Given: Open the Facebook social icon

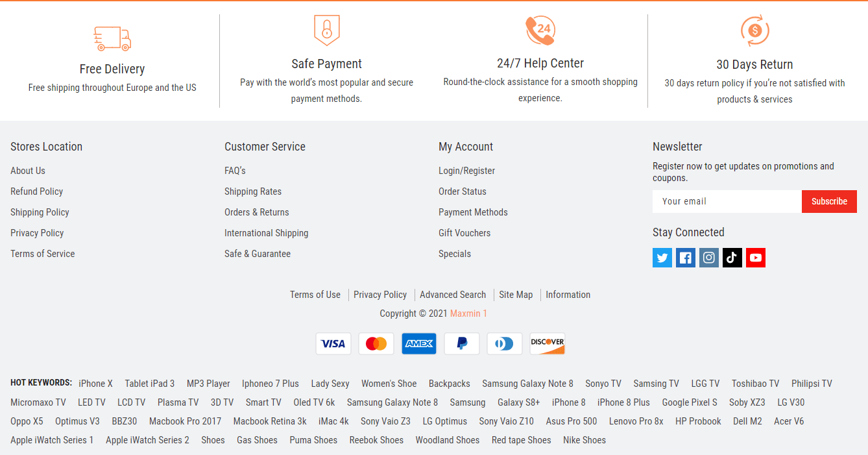Looking at the screenshot, I should click(686, 258).
